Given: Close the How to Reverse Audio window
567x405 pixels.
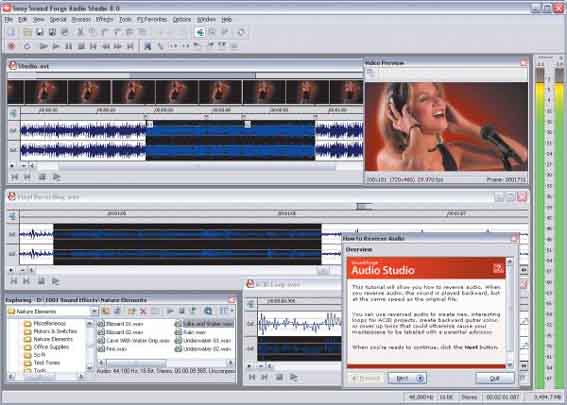Looking at the screenshot, I should click(514, 238).
